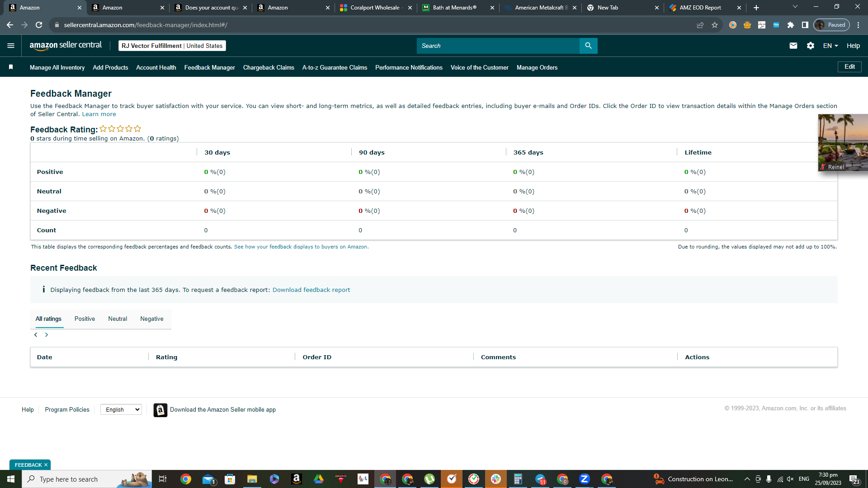This screenshot has height=488, width=868.
Task: Open the EN language dropdown
Action: click(x=830, y=46)
